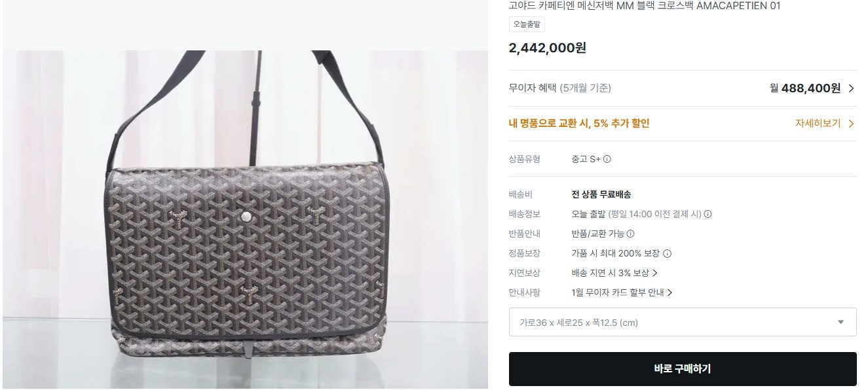The height and width of the screenshot is (390, 868).
Task: Open the size dropdown showing 가로36 x 세로25
Action: click(683, 322)
